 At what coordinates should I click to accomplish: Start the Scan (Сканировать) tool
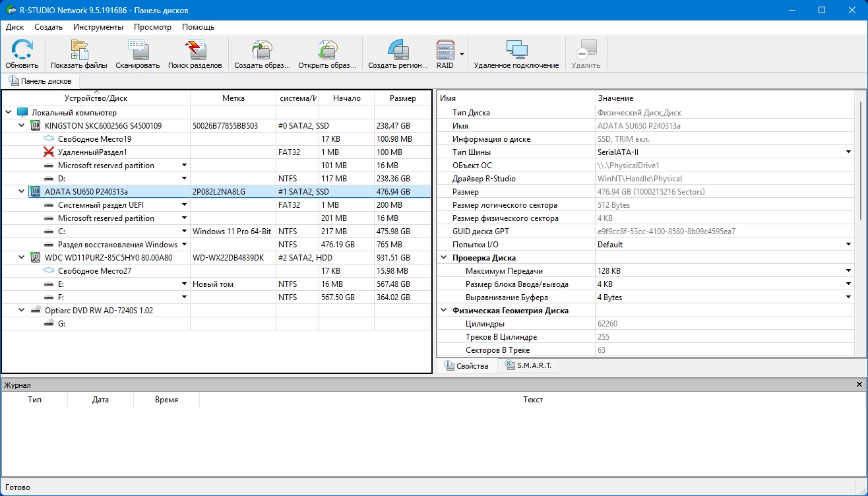[x=137, y=53]
